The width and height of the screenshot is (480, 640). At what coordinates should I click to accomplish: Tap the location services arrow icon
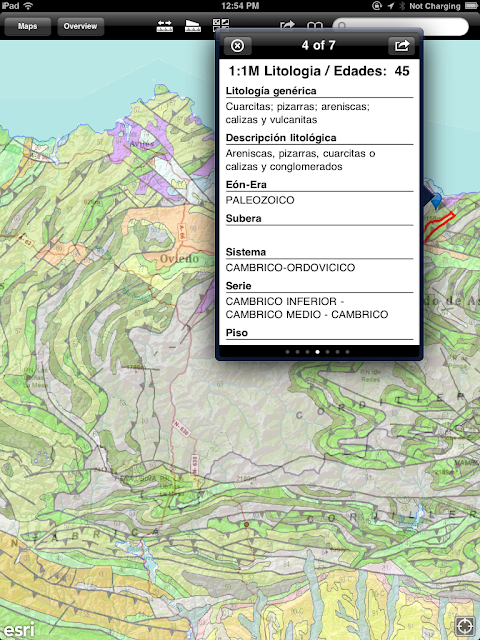(391, 6)
